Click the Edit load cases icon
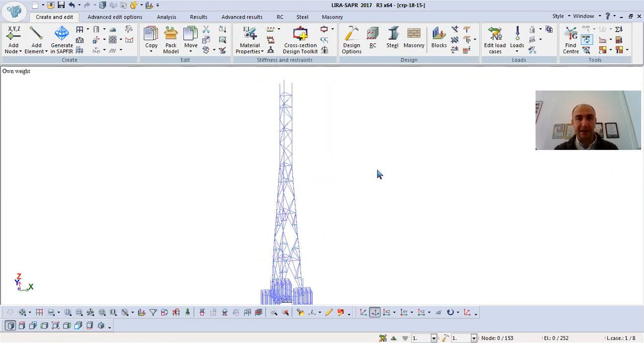The height and width of the screenshot is (343, 644). (495, 34)
